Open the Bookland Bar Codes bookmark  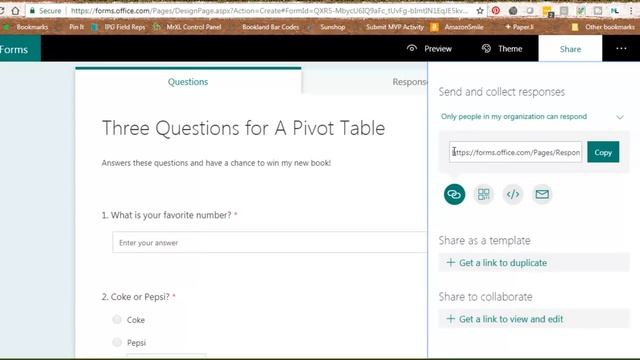[270, 27]
